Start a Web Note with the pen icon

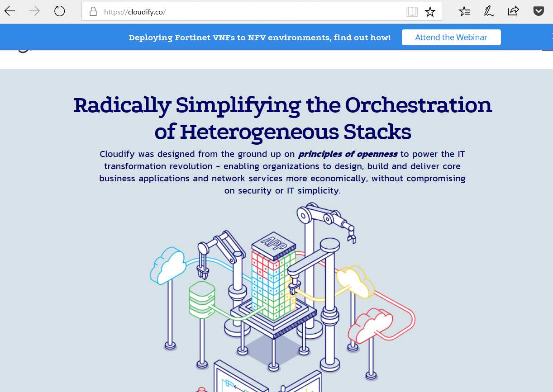(x=489, y=11)
